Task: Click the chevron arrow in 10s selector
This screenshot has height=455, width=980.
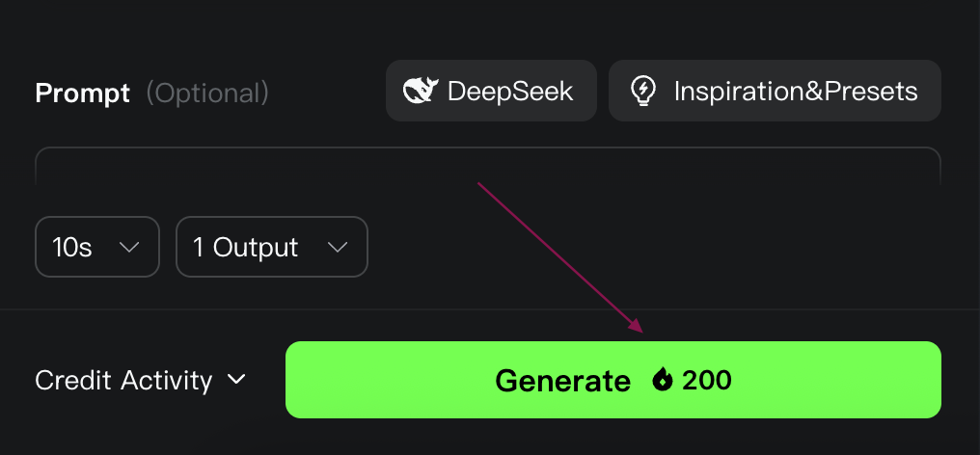Action: click(x=129, y=248)
